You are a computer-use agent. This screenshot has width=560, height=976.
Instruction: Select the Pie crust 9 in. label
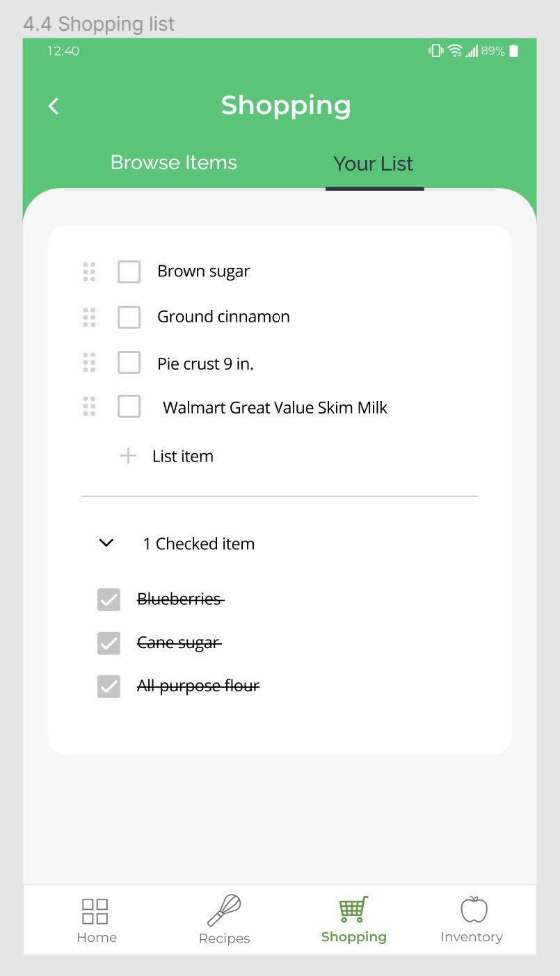point(205,363)
